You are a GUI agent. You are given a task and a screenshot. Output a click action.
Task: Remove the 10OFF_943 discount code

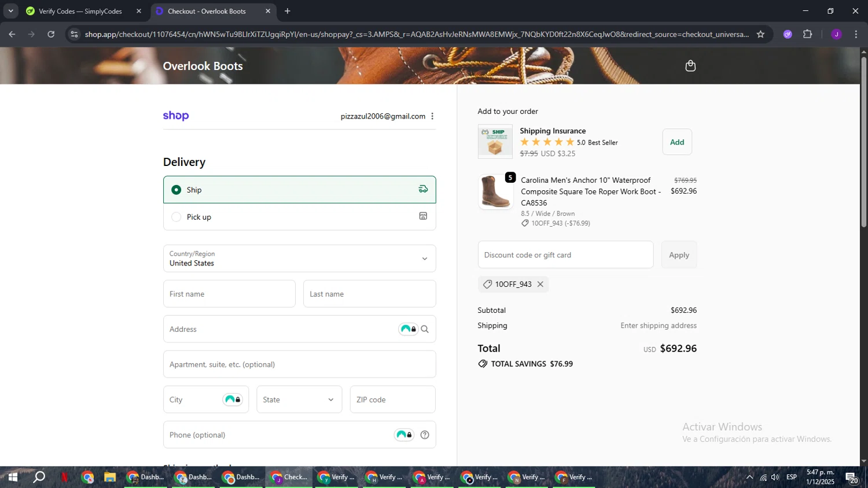[540, 284]
